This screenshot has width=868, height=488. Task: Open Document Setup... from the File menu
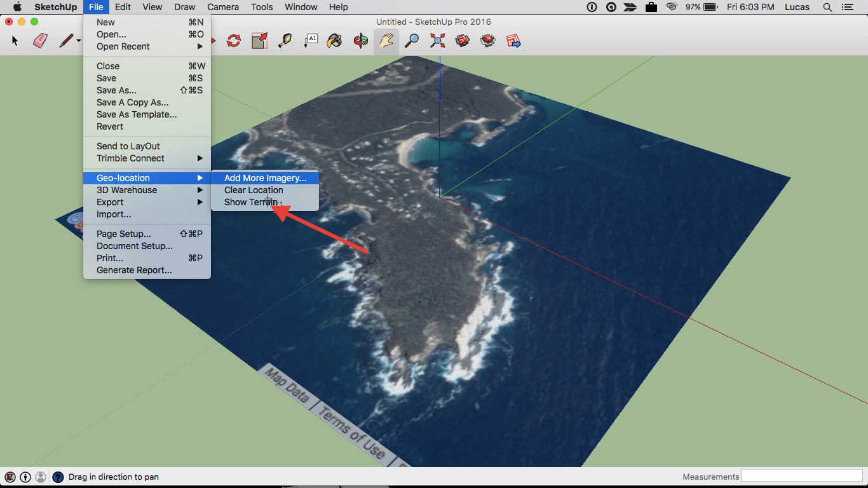(147, 246)
